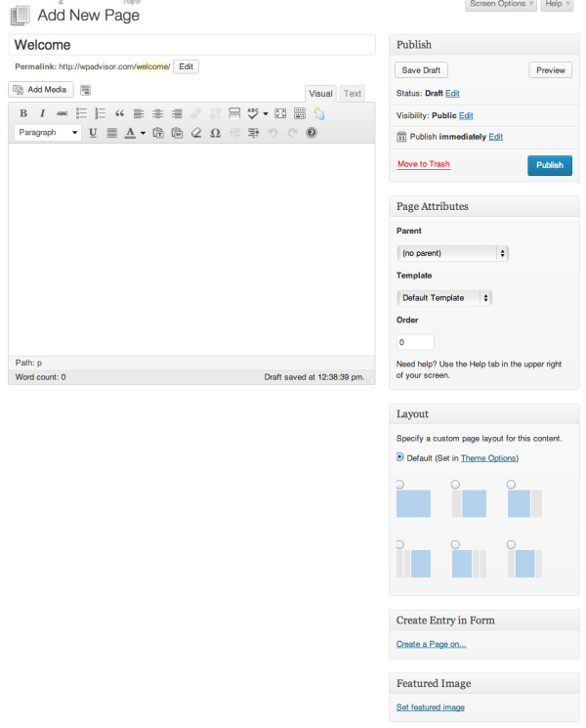586x728 pixels.
Task: Preview the page
Action: (550, 70)
